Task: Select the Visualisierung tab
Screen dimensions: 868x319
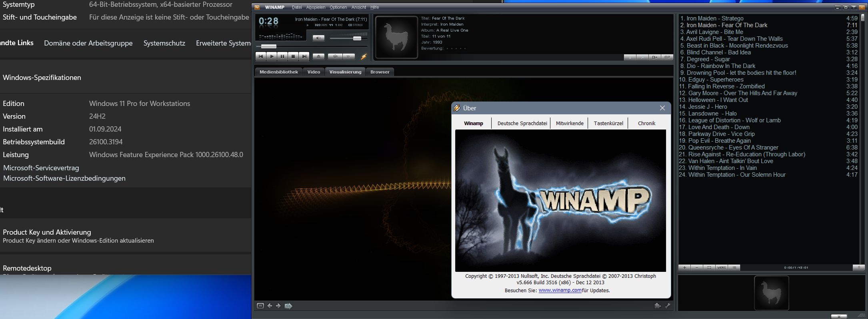Action: [345, 72]
